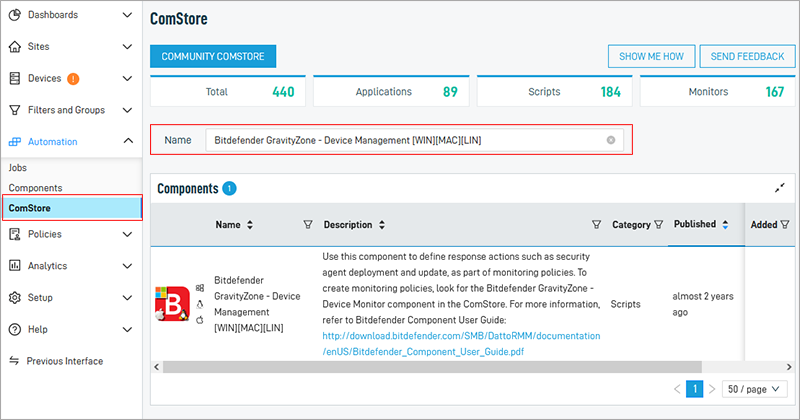Open the Description column filter funnel
Viewport: 800px width, 420px height.
(x=596, y=225)
